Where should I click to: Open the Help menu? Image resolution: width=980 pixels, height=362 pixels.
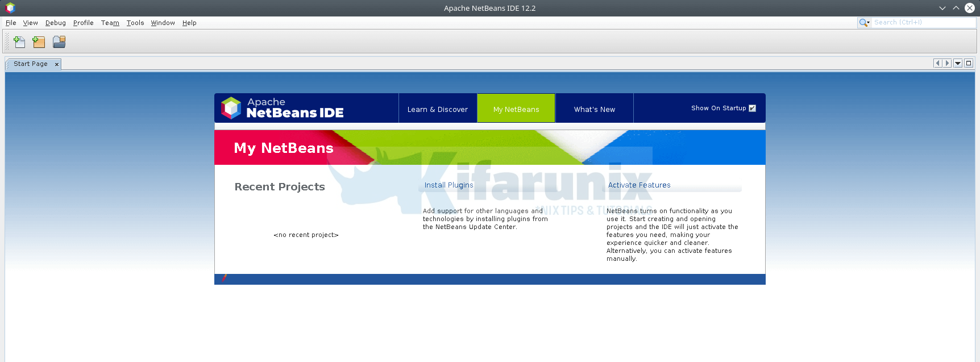point(189,23)
